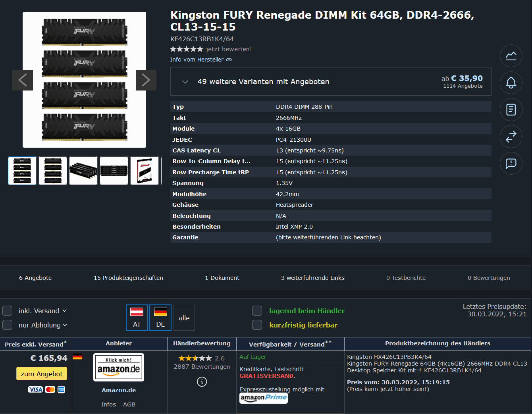Click the € 165,94 price
The width and height of the screenshot is (532, 414).
click(49, 358)
